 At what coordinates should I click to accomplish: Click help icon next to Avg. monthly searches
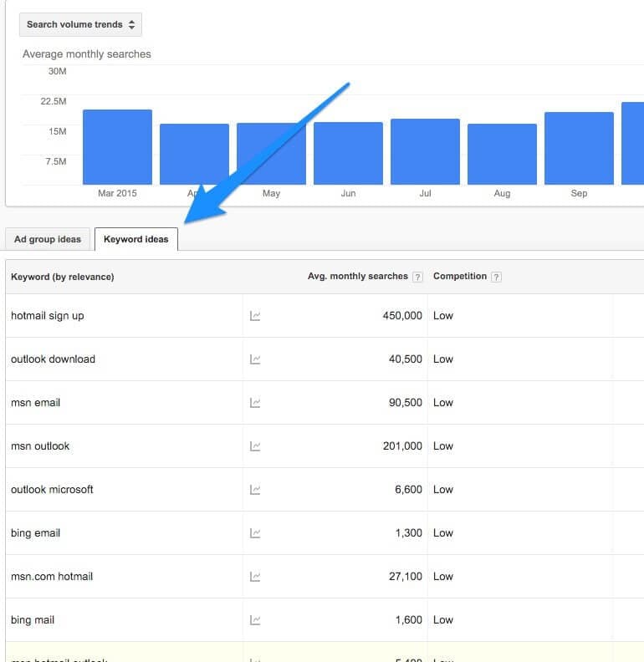click(417, 277)
